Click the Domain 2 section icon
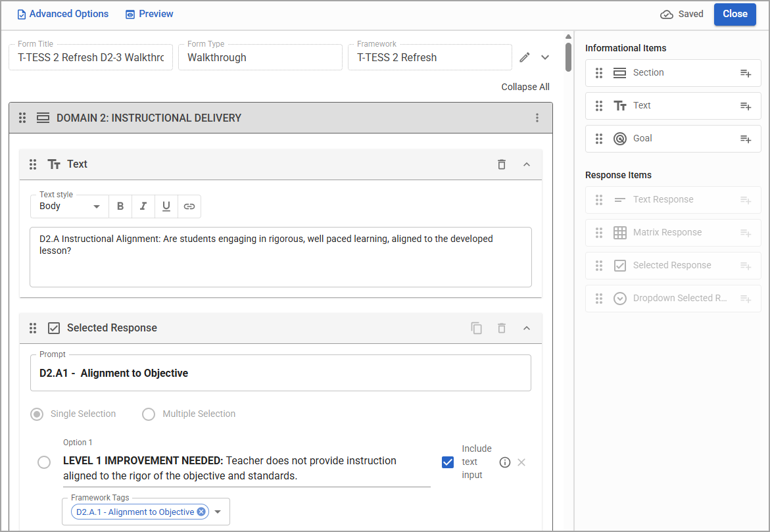Screen dimensions: 770x532 43,118
